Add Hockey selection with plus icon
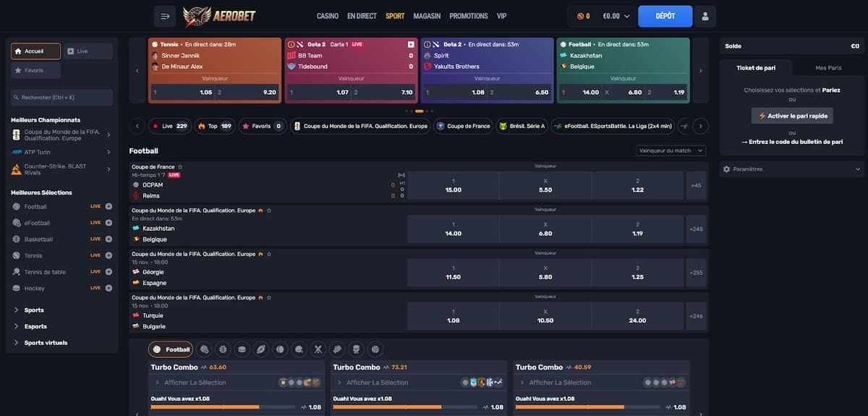868x416 pixels. pos(109,288)
